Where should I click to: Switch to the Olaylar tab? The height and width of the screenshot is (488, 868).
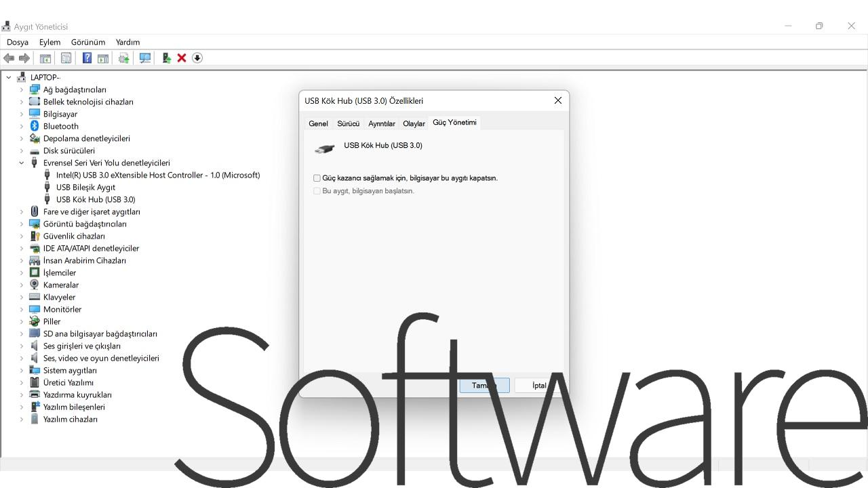pos(414,123)
